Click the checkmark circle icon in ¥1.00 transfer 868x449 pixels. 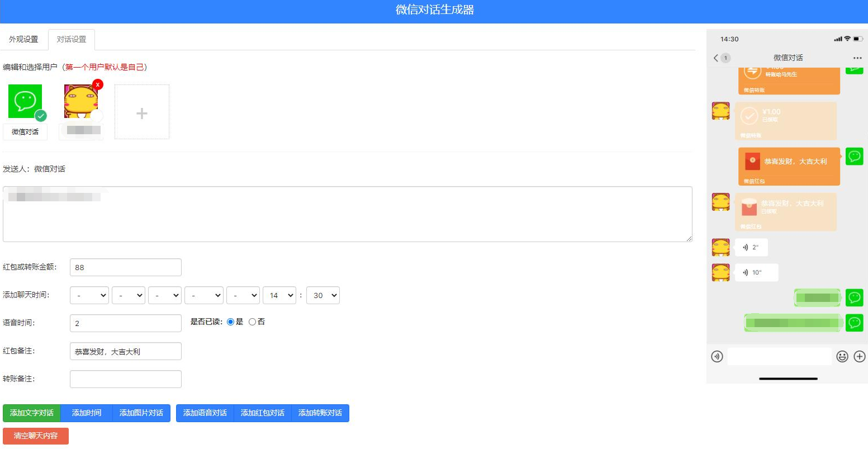[x=750, y=116]
